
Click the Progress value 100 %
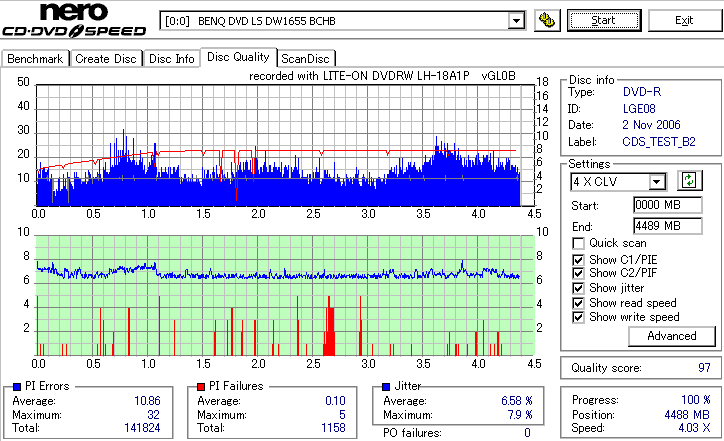tap(696, 400)
